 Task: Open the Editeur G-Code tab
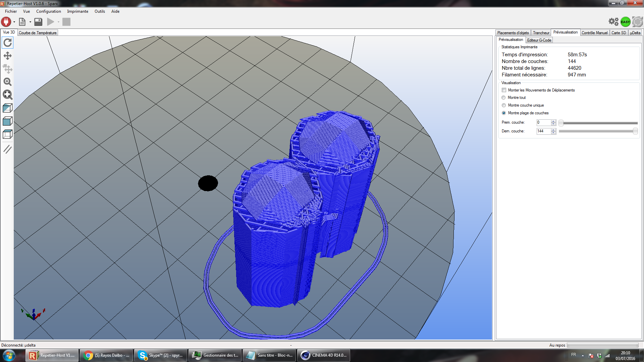(539, 40)
